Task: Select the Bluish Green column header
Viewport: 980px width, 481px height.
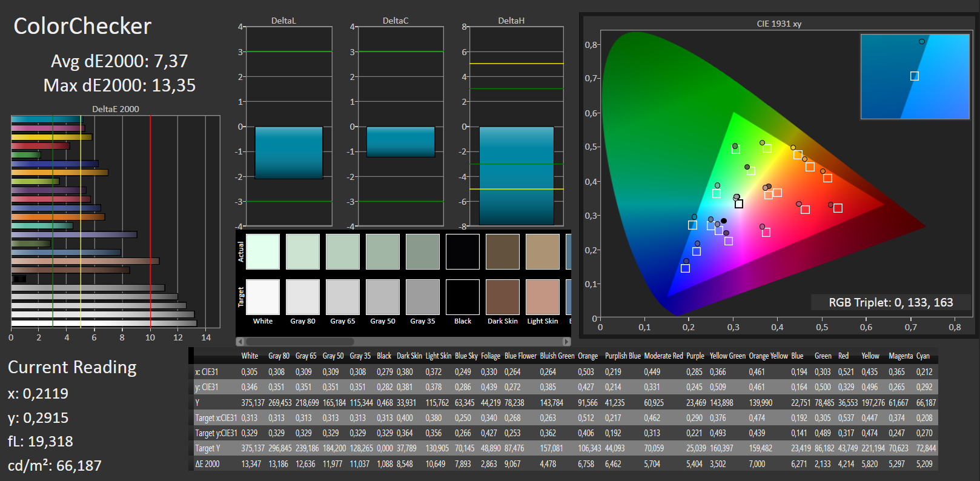Action: pos(557,356)
